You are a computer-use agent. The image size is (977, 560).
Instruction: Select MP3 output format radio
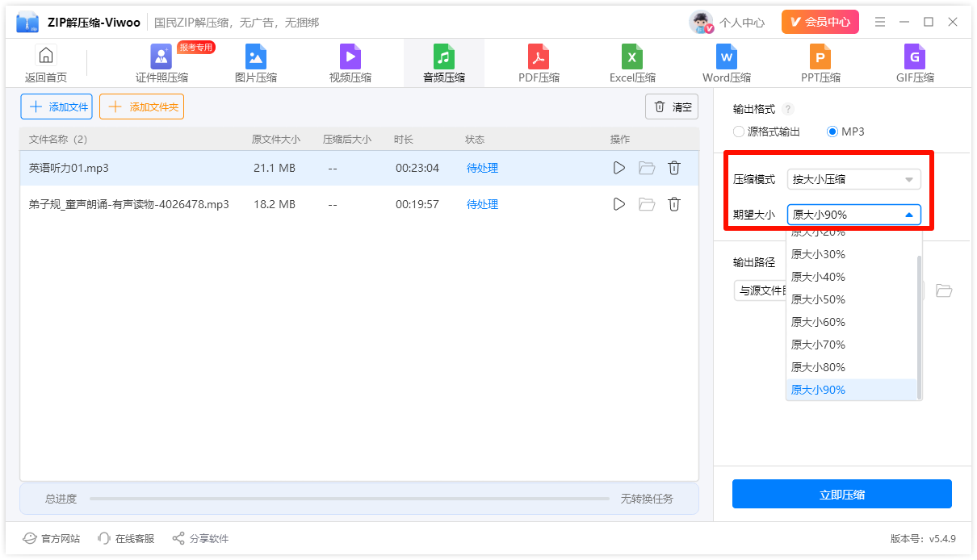pos(845,131)
